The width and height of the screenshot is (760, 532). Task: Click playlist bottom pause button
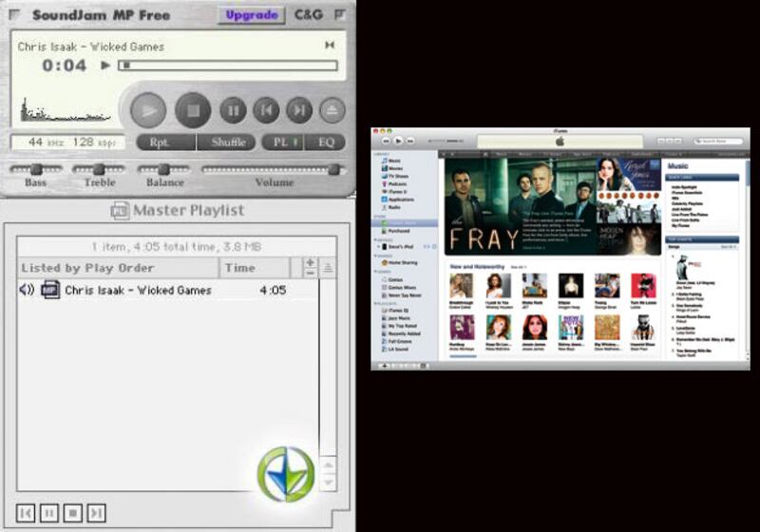tap(49, 513)
